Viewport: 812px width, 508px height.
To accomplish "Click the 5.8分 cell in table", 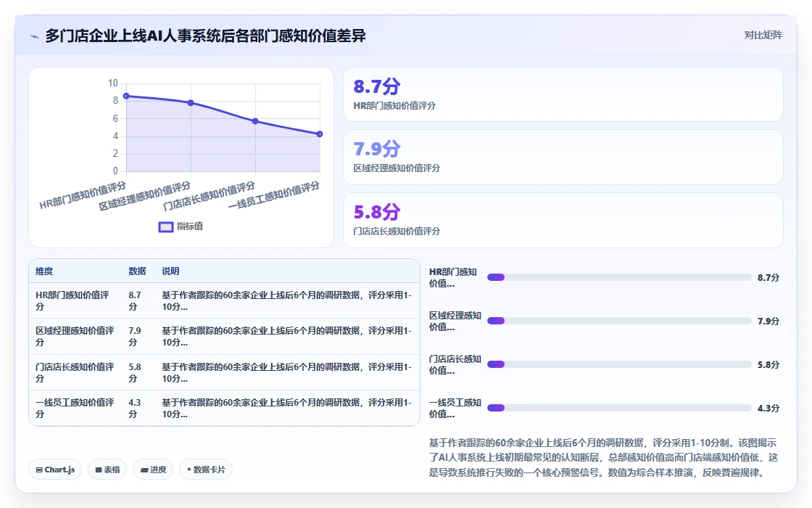I will click(135, 373).
